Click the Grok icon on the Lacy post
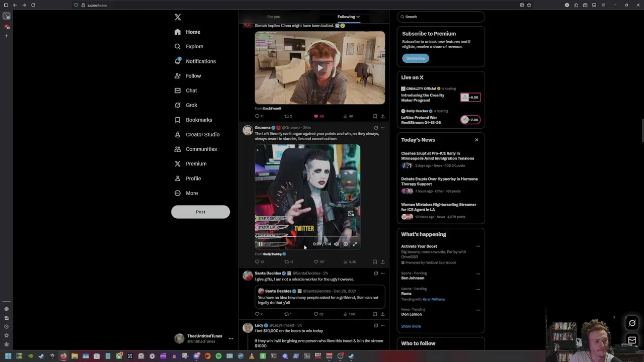644x362 pixels. [375, 325]
